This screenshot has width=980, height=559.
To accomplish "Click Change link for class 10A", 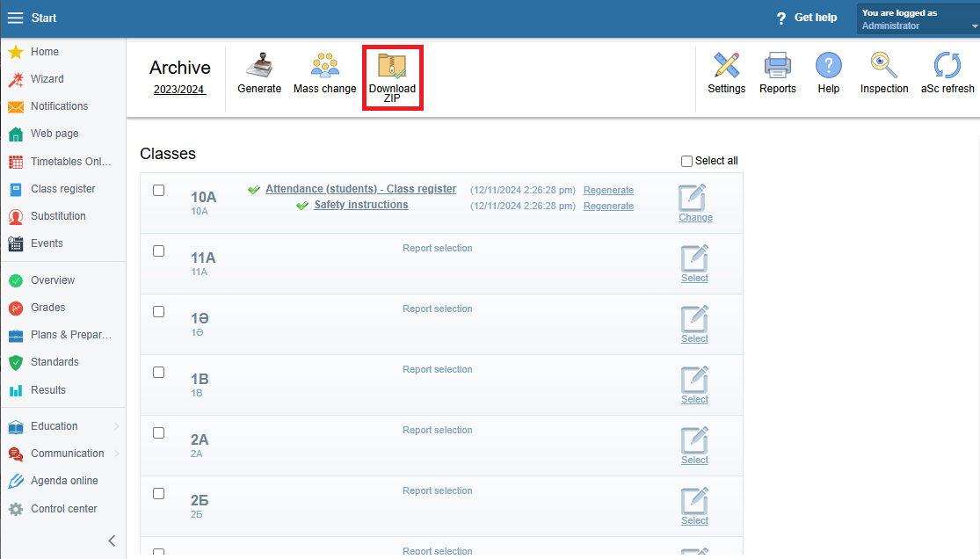I will pyautogui.click(x=695, y=218).
